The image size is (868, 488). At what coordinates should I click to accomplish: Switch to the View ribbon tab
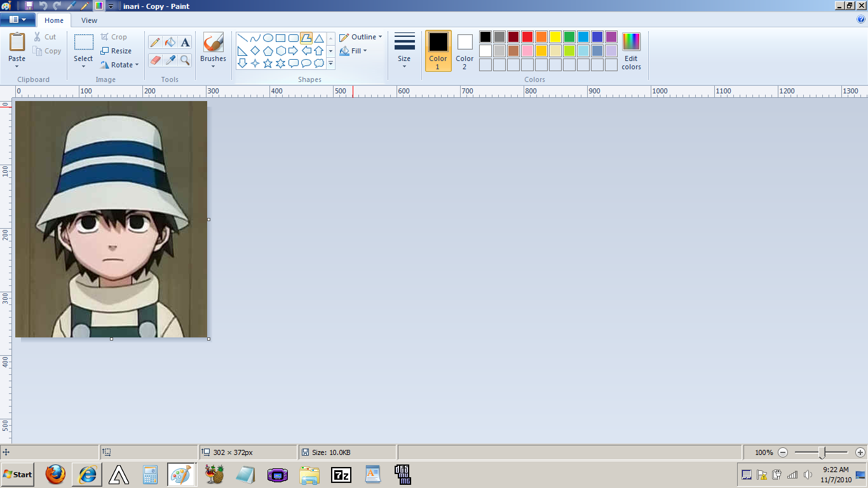90,20
